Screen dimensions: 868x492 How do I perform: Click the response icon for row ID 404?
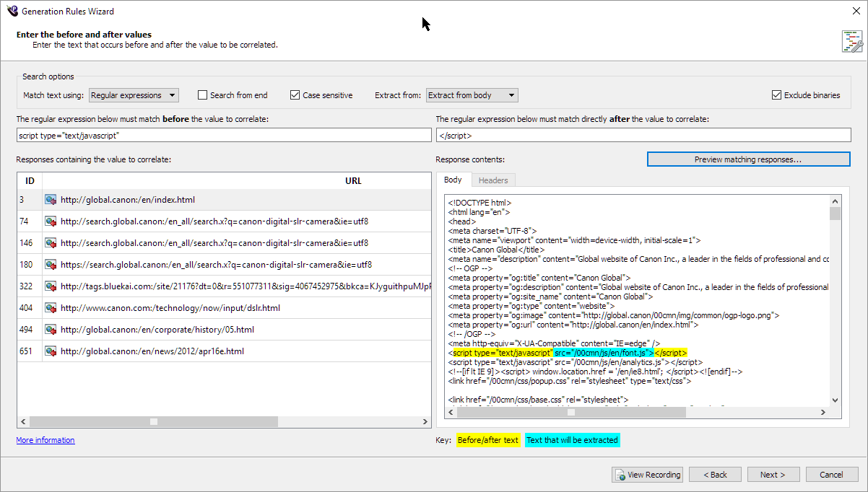pyautogui.click(x=51, y=308)
